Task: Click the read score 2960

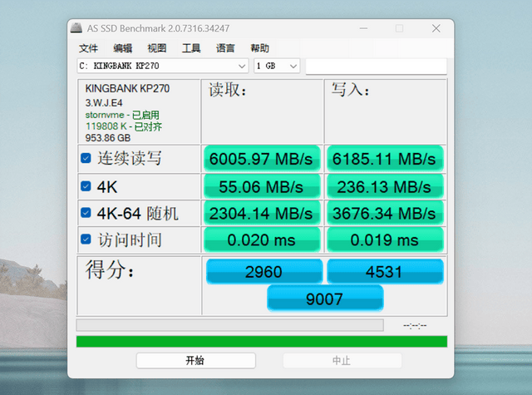Action: point(264,271)
